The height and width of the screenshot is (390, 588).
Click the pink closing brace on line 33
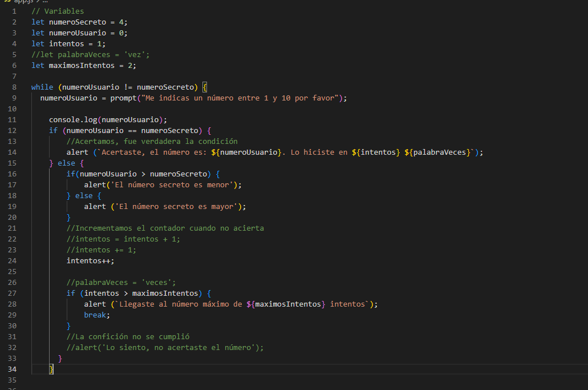[x=60, y=359]
